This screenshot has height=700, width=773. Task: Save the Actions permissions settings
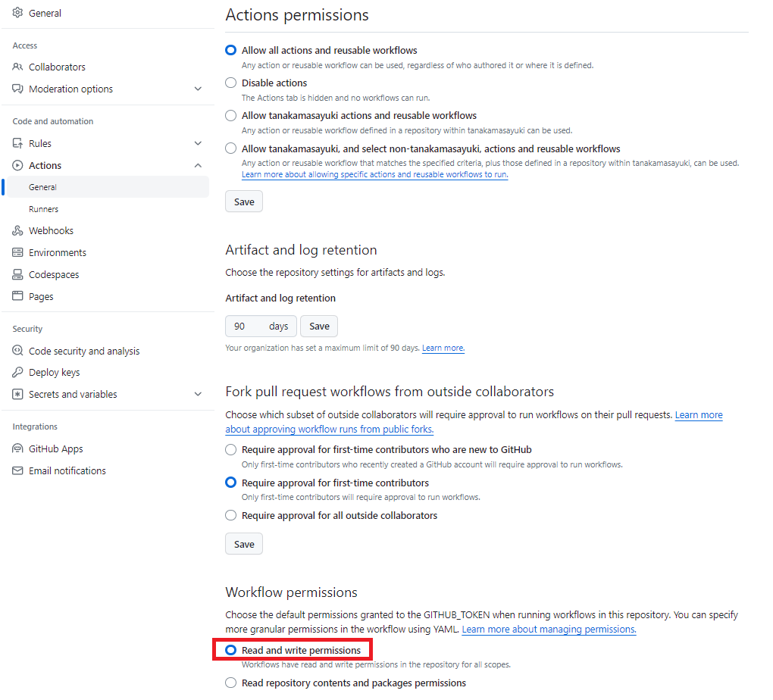244,201
